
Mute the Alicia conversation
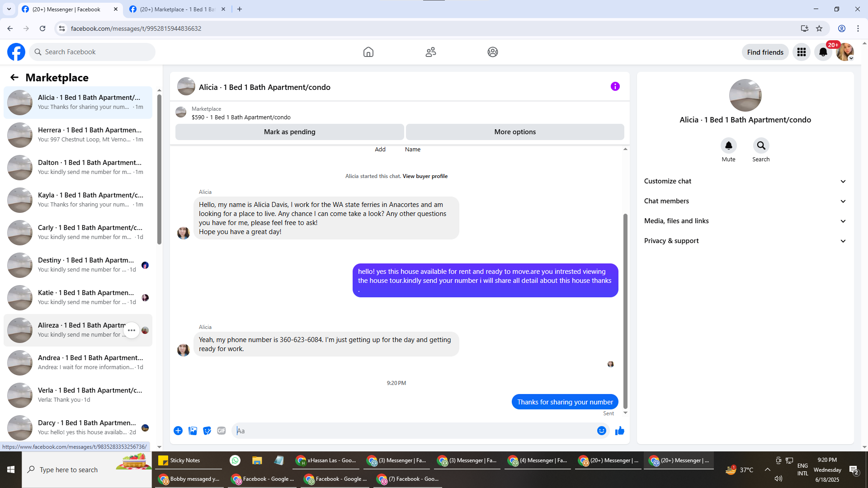pyautogui.click(x=729, y=145)
